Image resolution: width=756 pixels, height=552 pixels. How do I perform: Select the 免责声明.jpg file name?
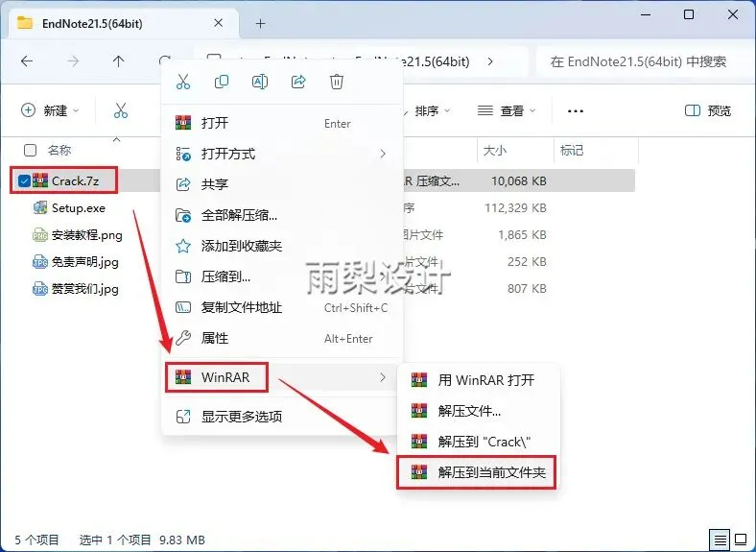coord(85,262)
